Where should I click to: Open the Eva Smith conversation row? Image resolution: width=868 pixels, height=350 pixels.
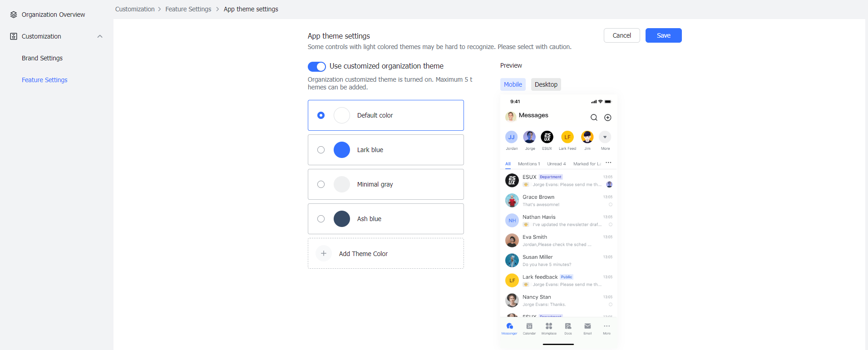(559, 240)
